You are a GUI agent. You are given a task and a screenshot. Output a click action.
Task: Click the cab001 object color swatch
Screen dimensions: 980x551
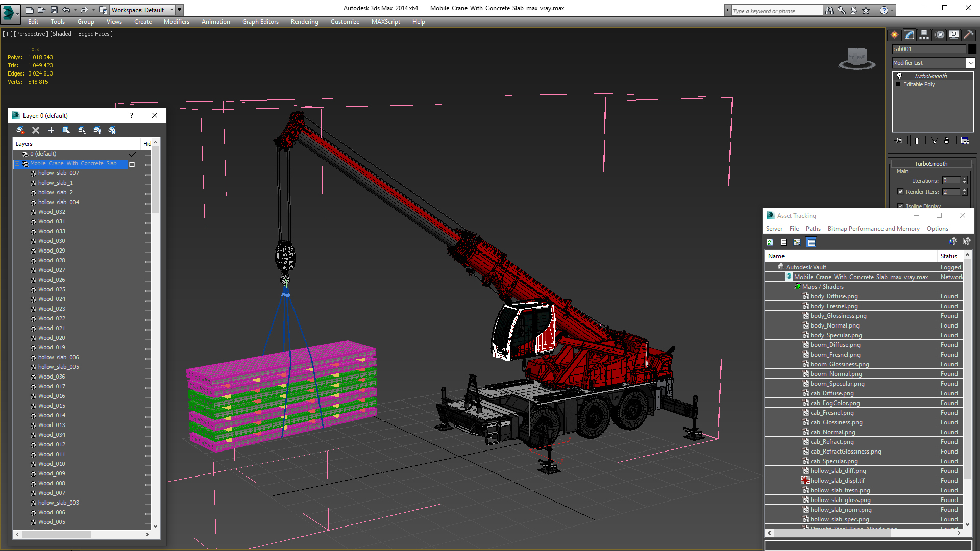(972, 49)
